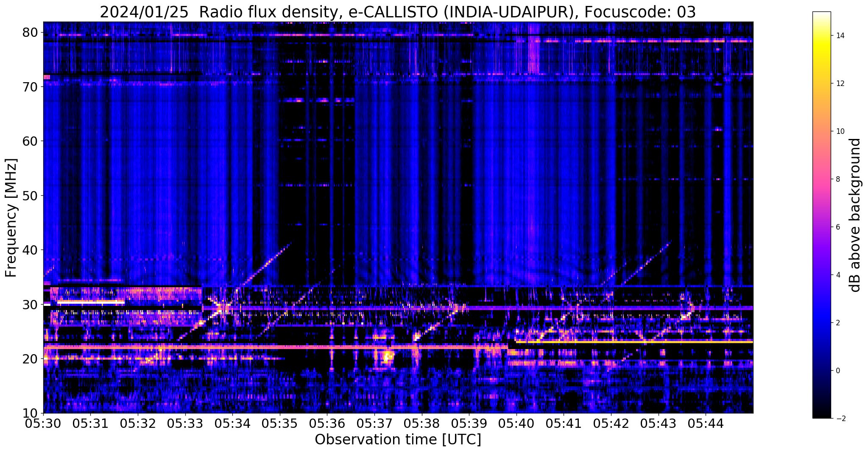Click the colorbar tick value 8
The image size is (868, 452).
point(837,179)
